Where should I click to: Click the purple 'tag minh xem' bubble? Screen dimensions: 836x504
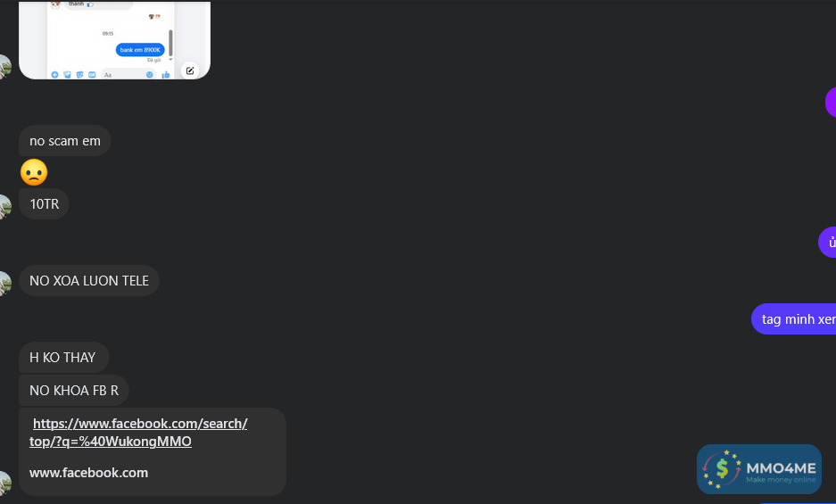794,319
